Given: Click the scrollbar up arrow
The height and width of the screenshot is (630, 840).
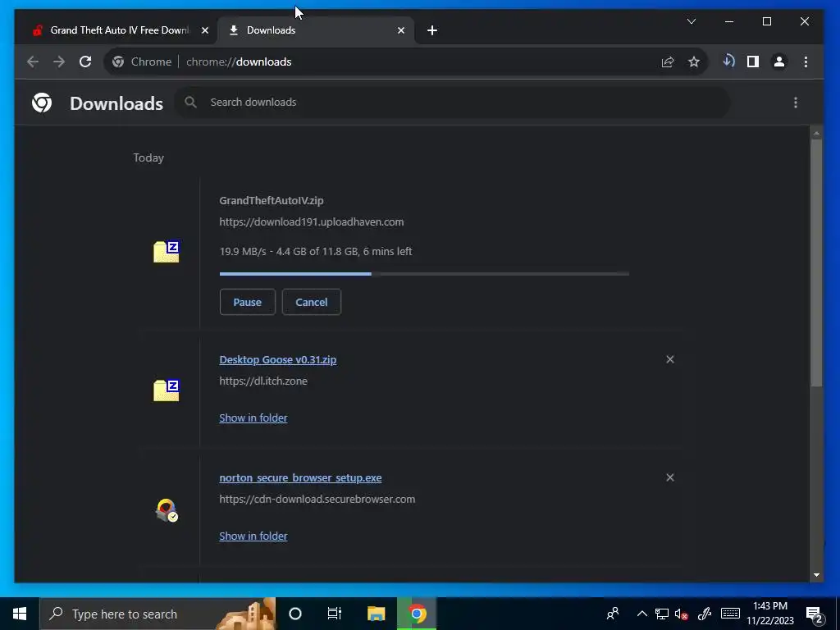Looking at the screenshot, I should [816, 133].
